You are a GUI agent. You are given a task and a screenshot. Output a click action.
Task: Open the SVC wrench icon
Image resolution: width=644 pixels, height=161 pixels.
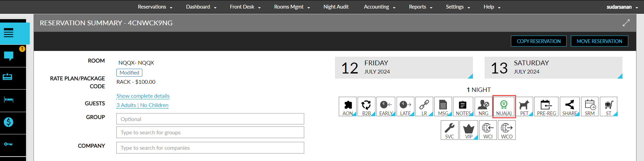click(x=449, y=130)
